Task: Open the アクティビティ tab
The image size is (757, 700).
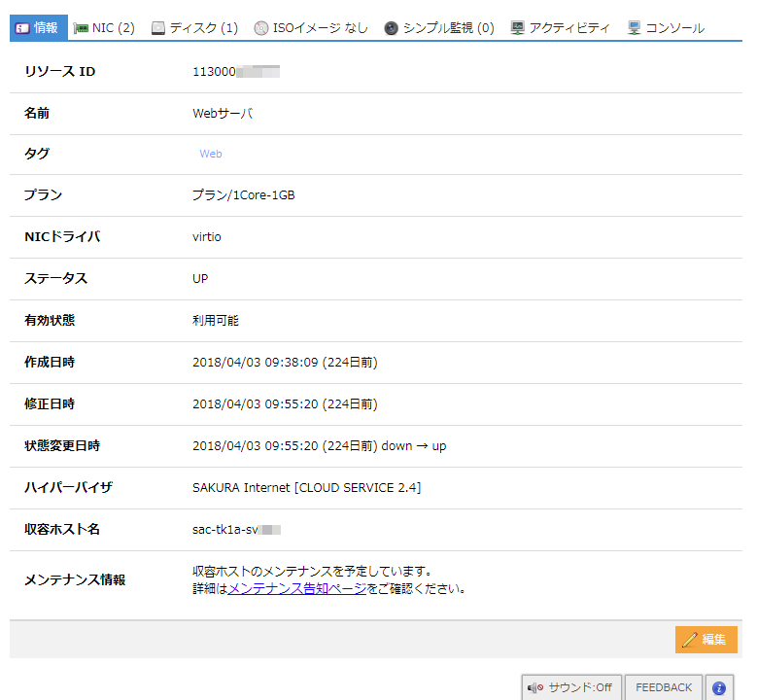Action: (569, 28)
